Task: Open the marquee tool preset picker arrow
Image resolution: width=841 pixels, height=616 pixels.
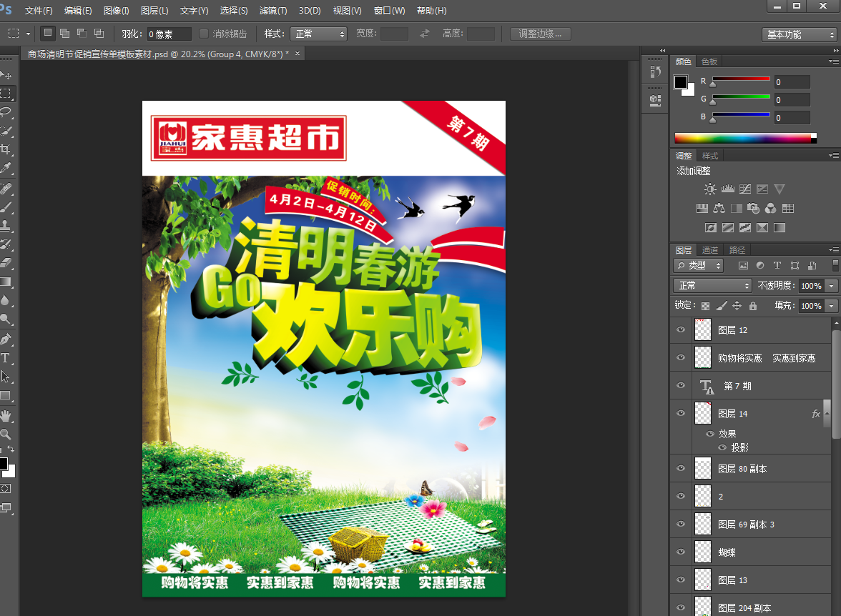Action: click(x=28, y=34)
